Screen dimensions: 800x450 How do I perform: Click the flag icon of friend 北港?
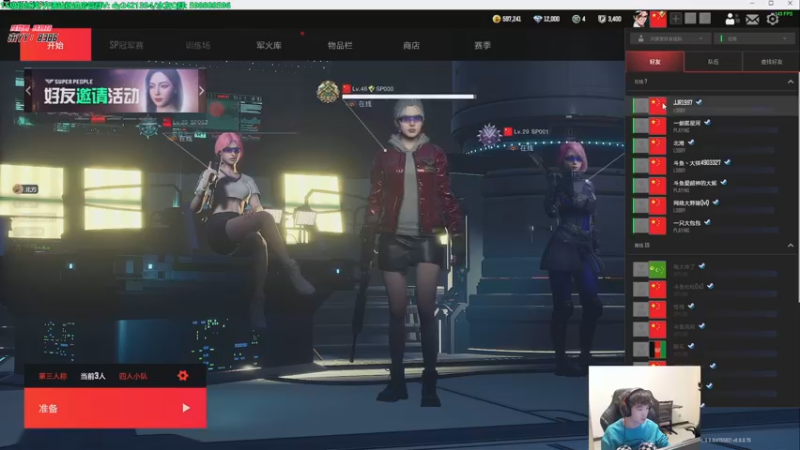(658, 146)
